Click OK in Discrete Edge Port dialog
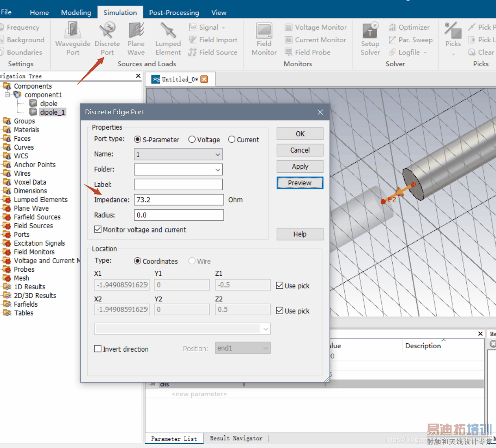 click(x=300, y=133)
